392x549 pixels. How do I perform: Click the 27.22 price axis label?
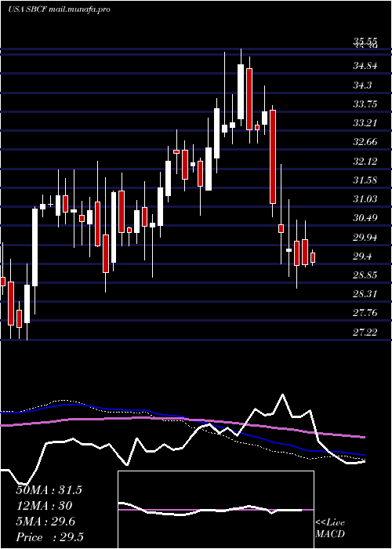click(365, 332)
